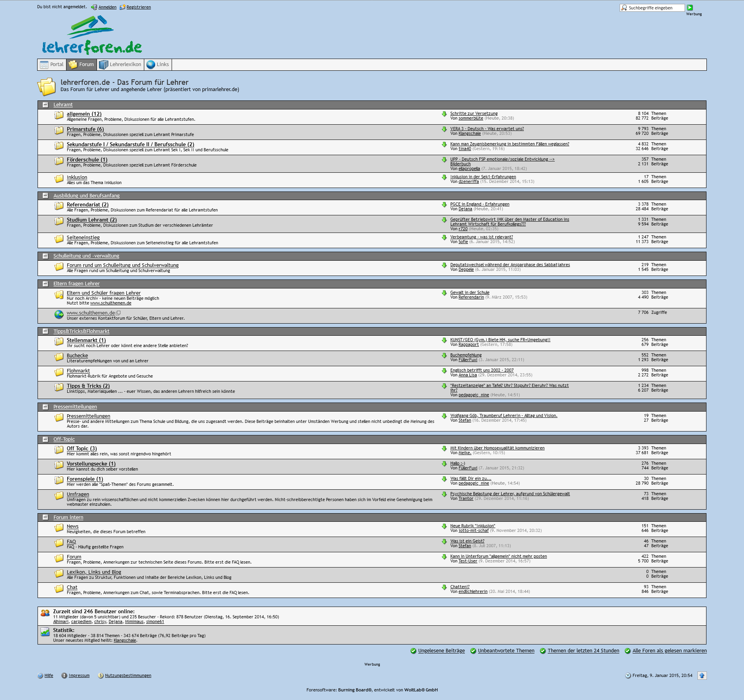Switch to the Lehrerlexikon tab
This screenshot has width=744, height=700.
click(120, 64)
